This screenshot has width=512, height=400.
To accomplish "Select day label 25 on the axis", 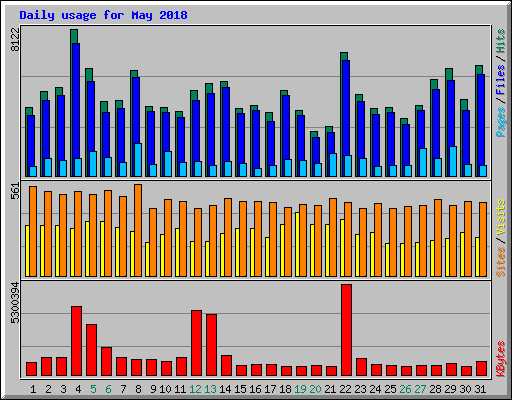I will pos(390,389).
